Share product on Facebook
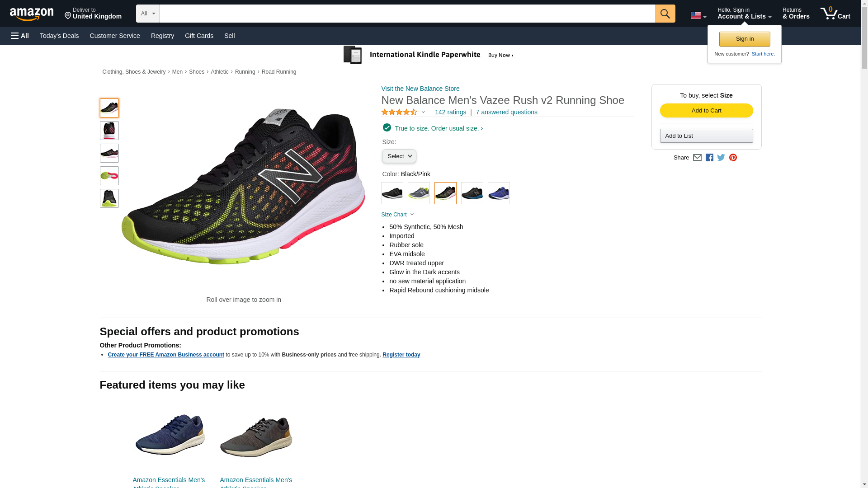This screenshot has height=488, width=868. point(709,158)
